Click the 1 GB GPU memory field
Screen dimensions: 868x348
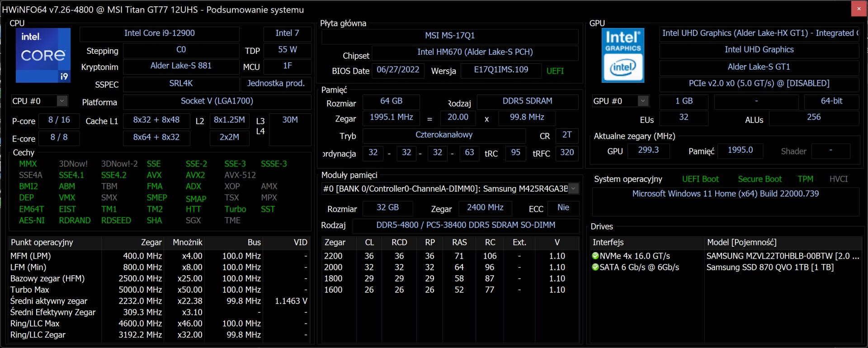(x=684, y=101)
